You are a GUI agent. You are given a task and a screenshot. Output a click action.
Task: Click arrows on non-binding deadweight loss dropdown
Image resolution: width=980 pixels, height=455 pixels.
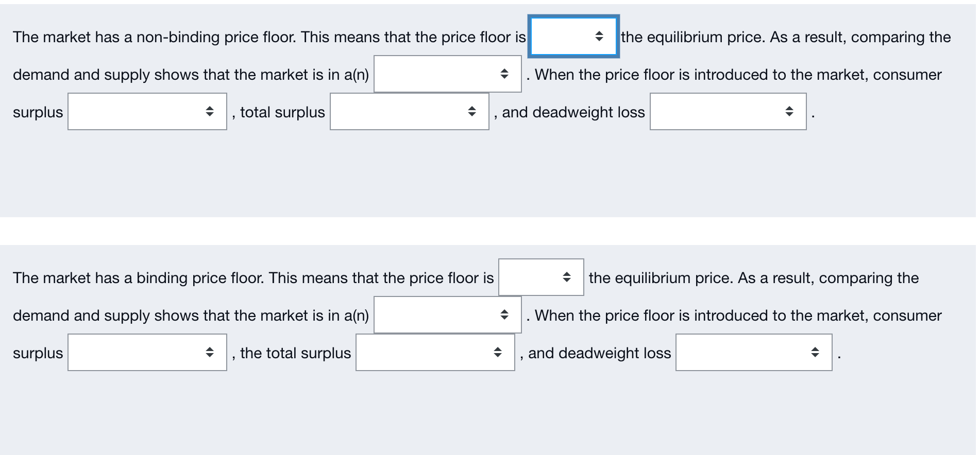coord(789,112)
